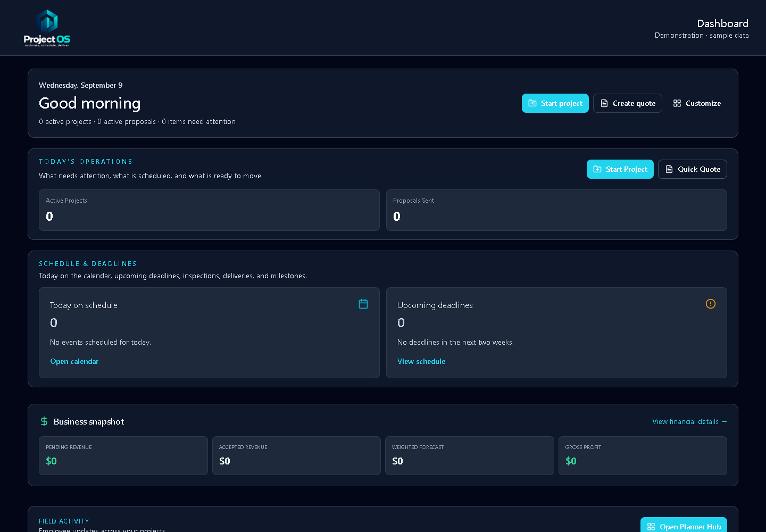Click the alert icon in Upcoming deadlines
766x532 pixels.
click(x=711, y=304)
